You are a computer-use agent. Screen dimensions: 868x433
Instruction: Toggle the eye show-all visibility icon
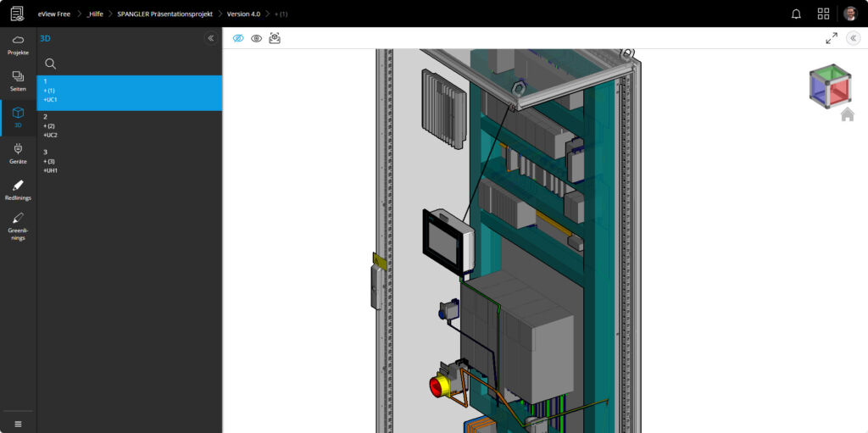point(256,38)
